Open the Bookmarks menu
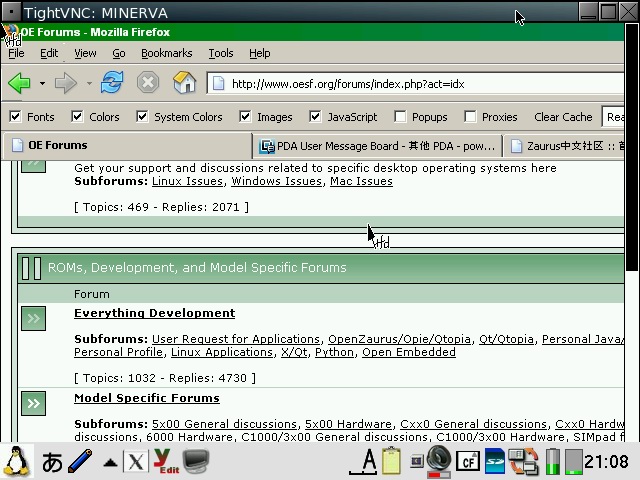The width and height of the screenshot is (640, 480). [166, 53]
